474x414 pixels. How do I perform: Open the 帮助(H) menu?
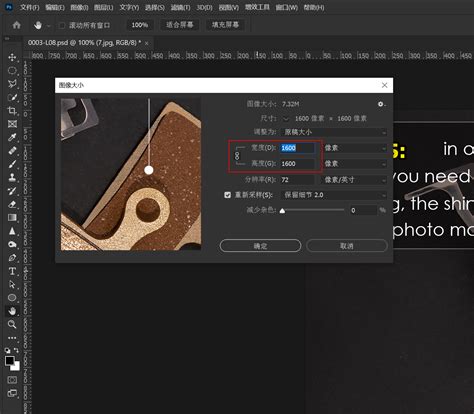[314, 7]
